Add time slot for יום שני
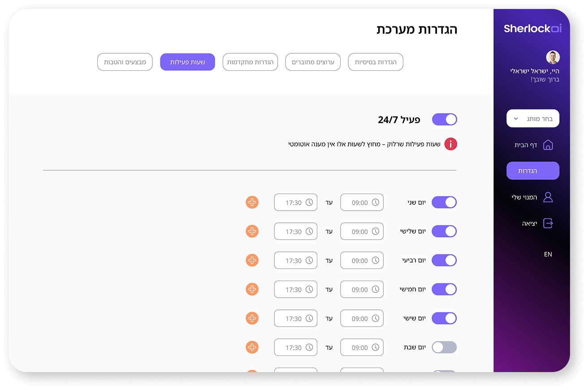The image size is (588, 390). [x=252, y=203]
